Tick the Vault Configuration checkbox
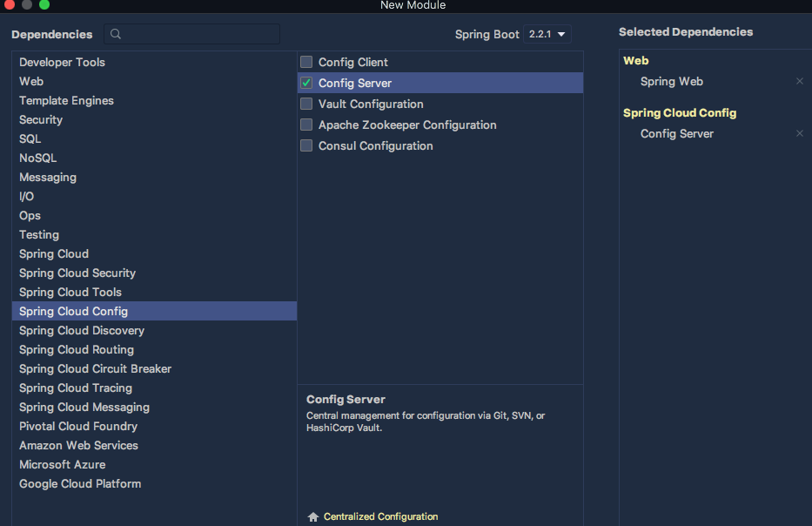Screen dimensions: 812x526 point(306,104)
